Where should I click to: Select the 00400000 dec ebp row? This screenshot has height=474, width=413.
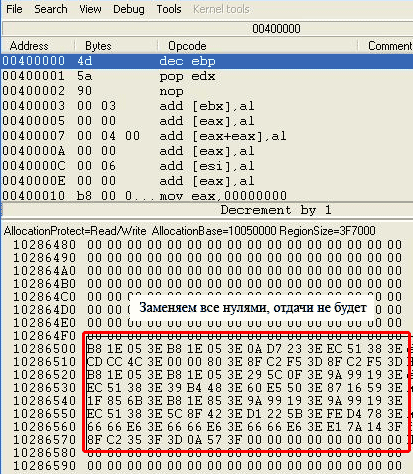point(207,61)
